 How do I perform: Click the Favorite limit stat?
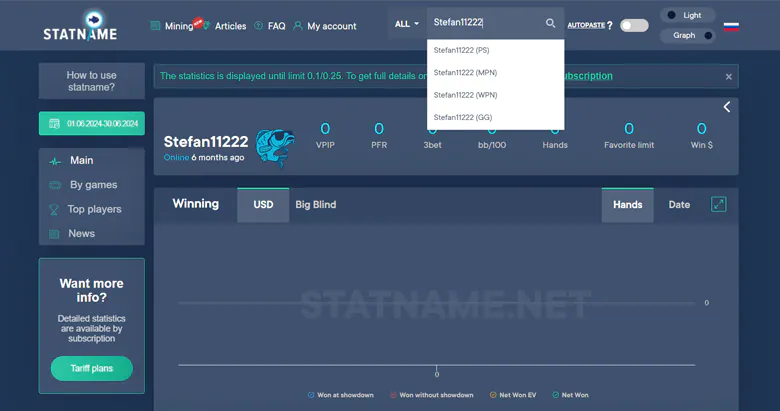pos(629,136)
